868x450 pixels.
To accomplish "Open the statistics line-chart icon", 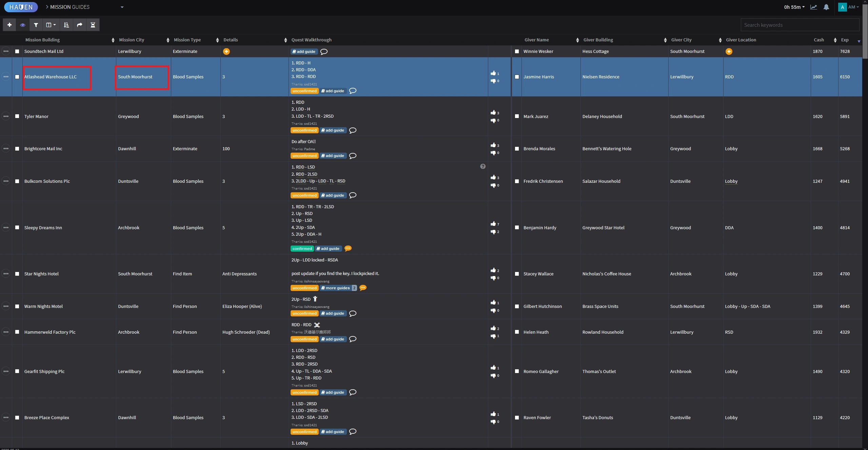I will [x=813, y=7].
